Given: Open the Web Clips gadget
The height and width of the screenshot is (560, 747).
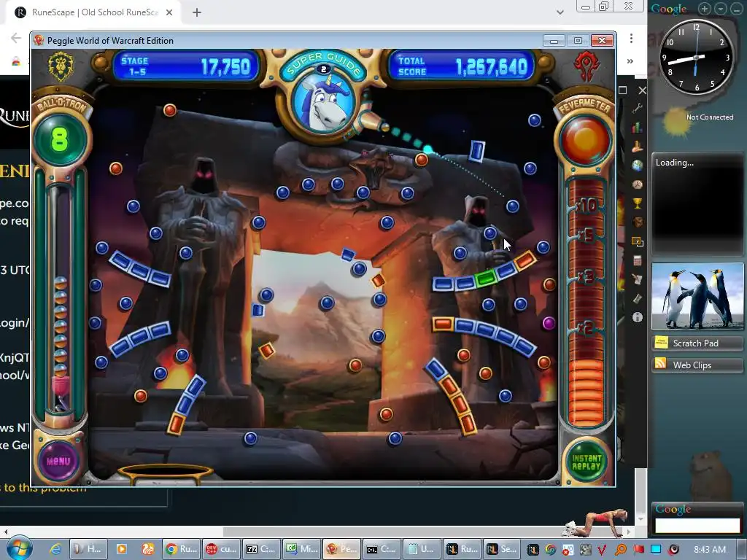Looking at the screenshot, I should coord(697,365).
